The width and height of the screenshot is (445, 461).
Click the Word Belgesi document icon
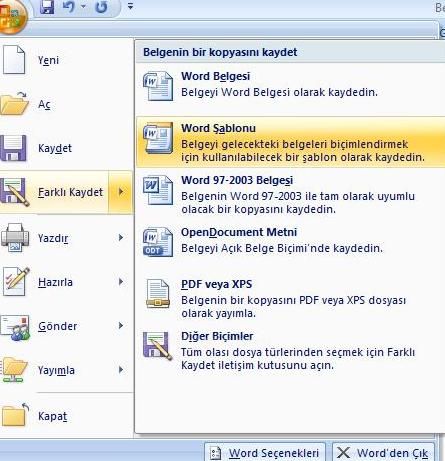(x=158, y=86)
